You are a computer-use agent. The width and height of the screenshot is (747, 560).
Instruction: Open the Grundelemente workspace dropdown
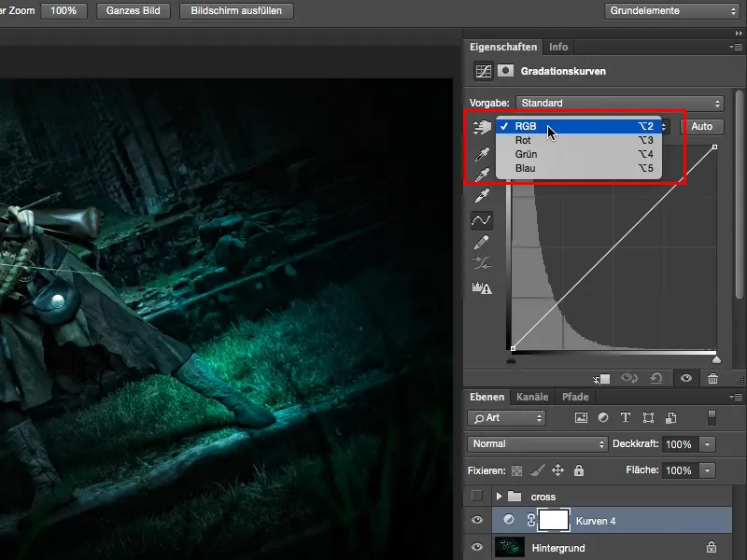click(671, 11)
